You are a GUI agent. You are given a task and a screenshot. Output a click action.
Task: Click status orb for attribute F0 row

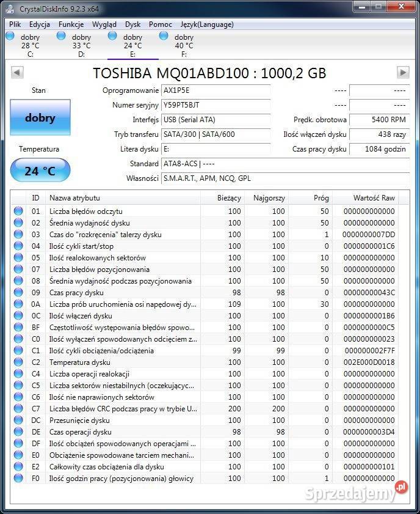[18, 479]
